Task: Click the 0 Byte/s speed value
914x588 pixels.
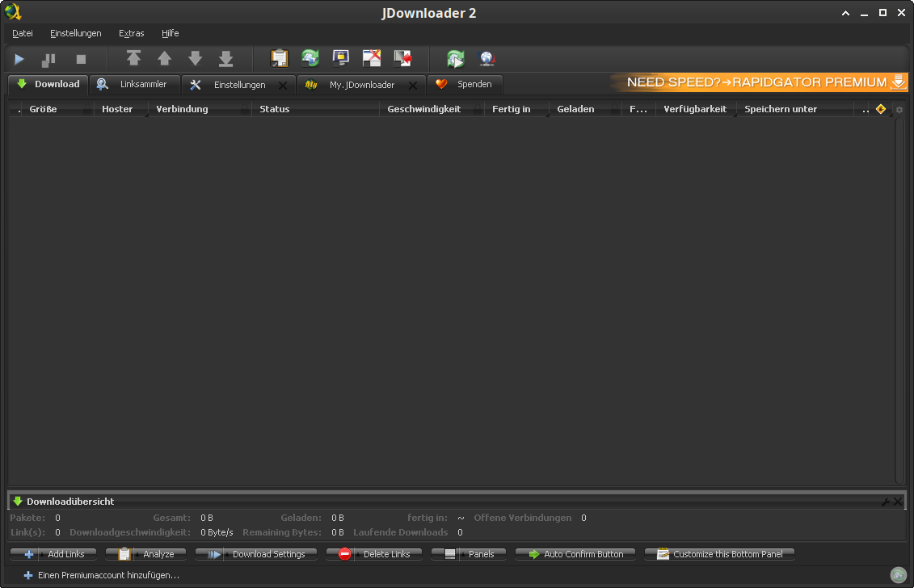Action: tap(217, 532)
